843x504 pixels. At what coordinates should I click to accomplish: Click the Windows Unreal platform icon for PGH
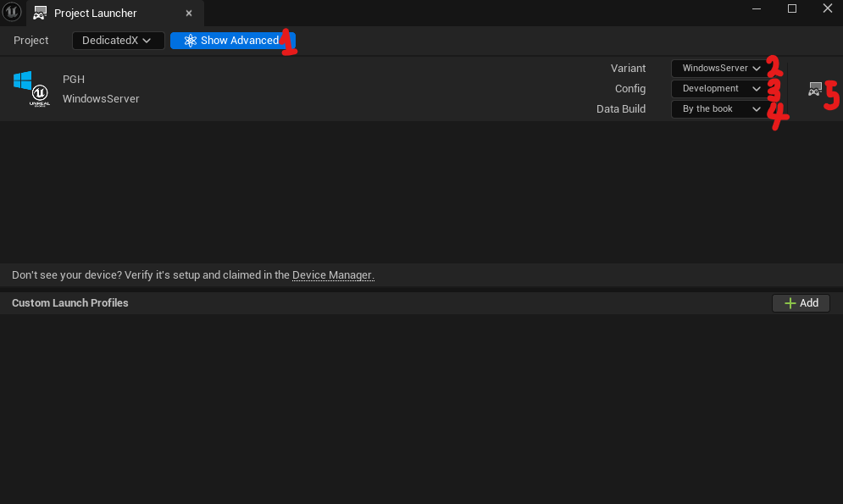[x=31, y=89]
